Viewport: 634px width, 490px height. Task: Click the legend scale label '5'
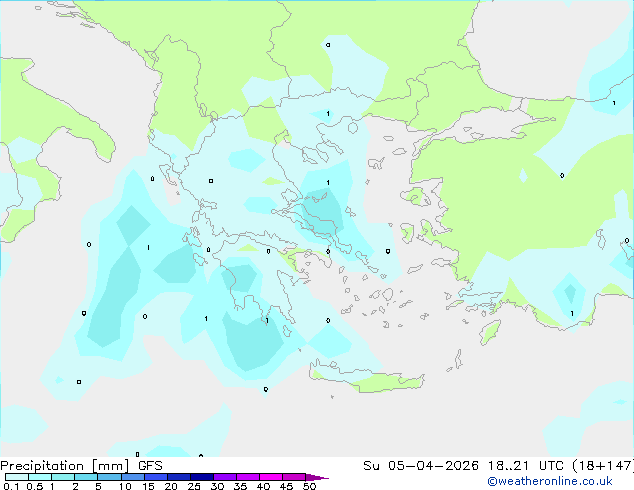(98, 486)
